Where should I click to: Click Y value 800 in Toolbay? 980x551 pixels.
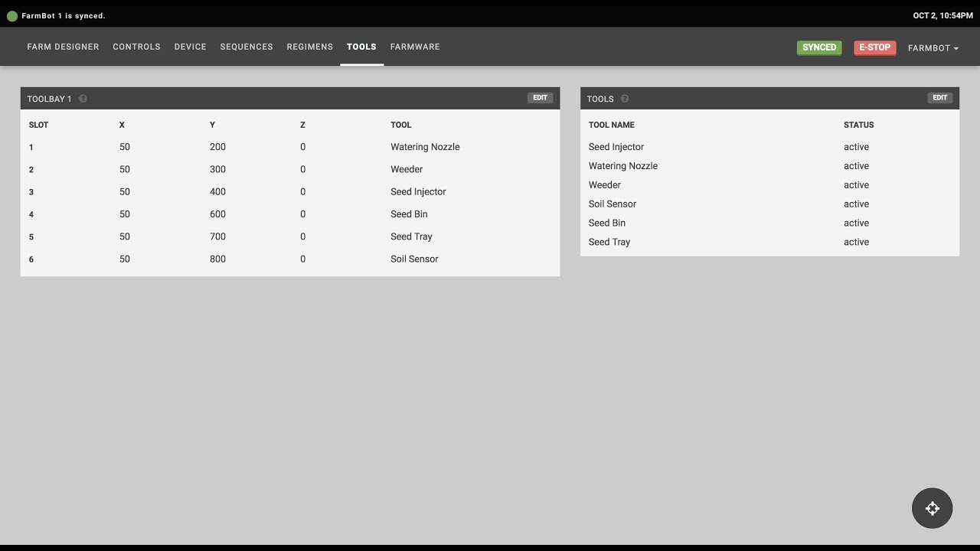click(x=217, y=259)
